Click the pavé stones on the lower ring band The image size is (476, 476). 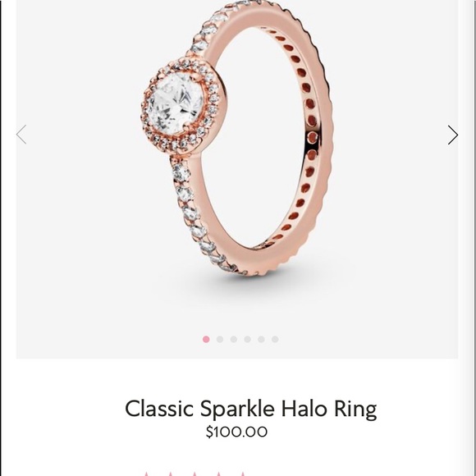coord(199,218)
